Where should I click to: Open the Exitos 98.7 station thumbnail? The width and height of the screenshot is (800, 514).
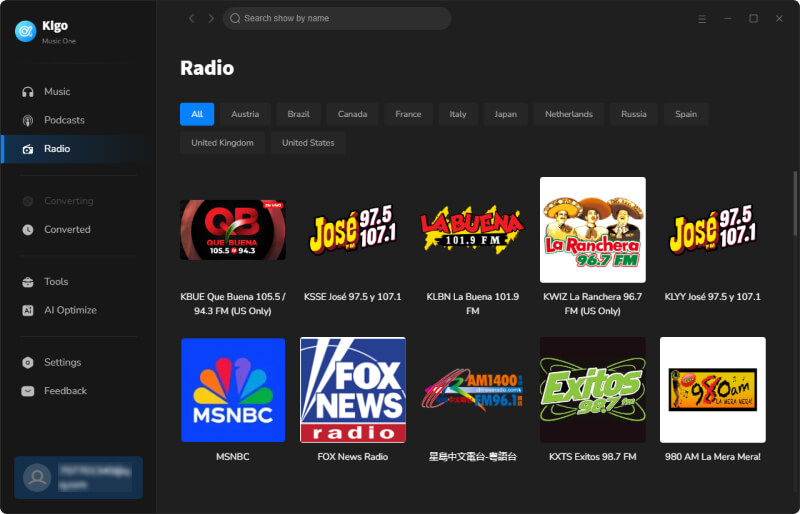pos(593,390)
